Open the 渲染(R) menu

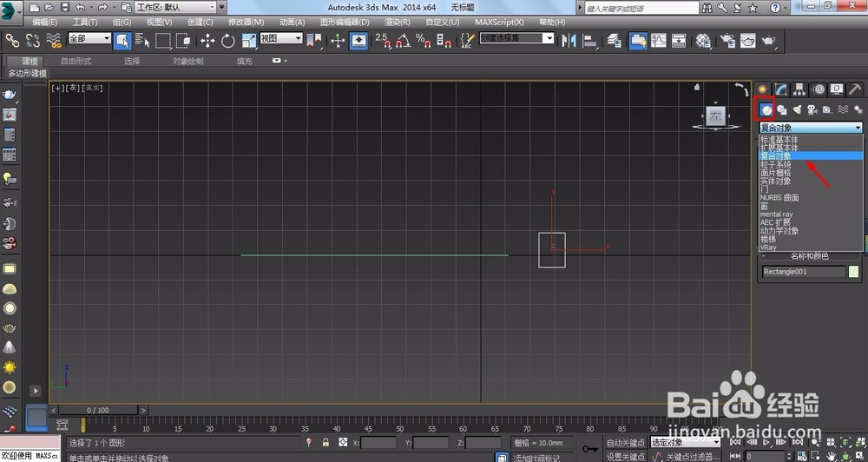coord(397,23)
